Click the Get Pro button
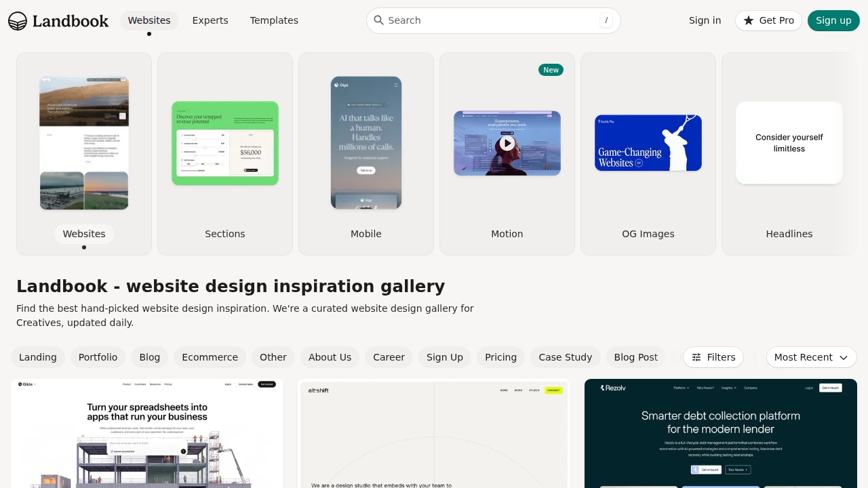 click(x=768, y=20)
